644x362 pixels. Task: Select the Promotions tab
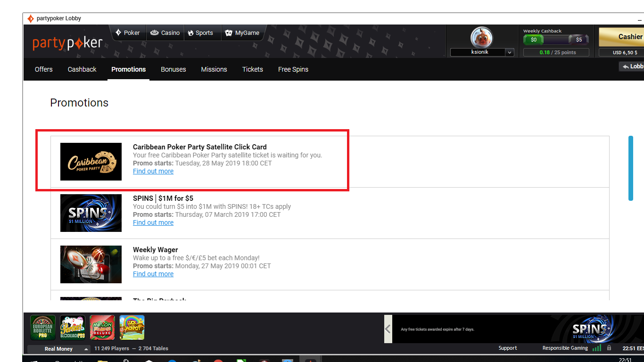coord(128,69)
